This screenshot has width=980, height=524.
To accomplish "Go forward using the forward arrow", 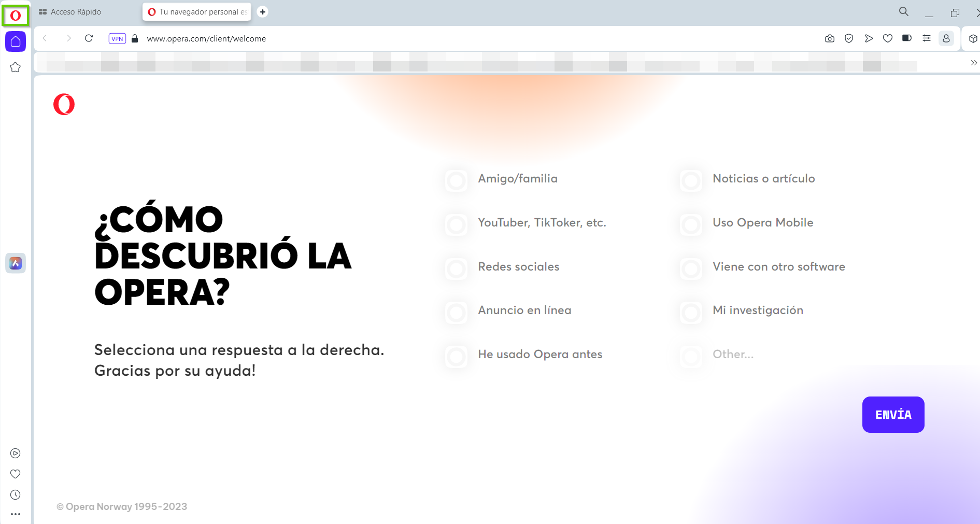I will point(68,38).
